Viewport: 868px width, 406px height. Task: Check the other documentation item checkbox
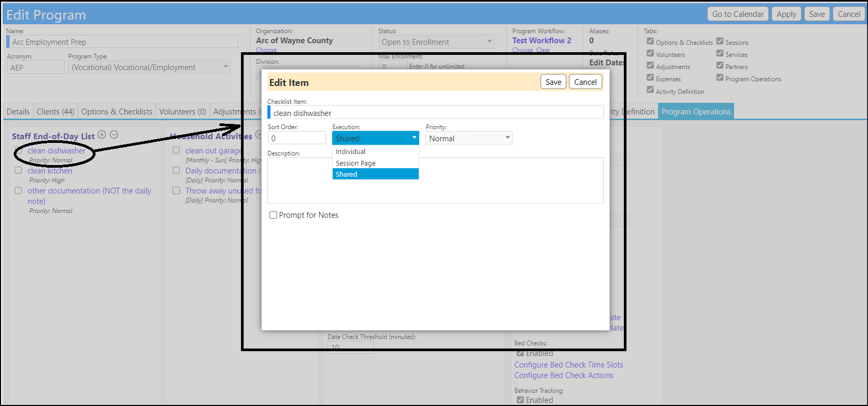coord(18,190)
